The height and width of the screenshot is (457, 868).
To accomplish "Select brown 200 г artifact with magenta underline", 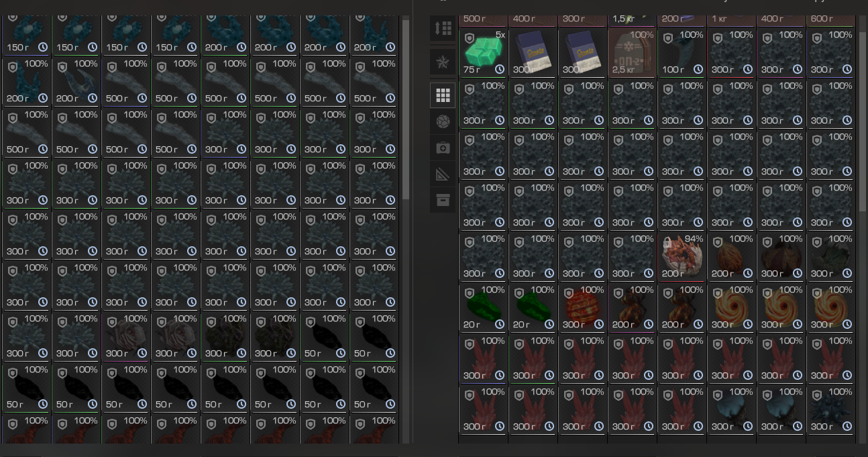I will pos(633,307).
